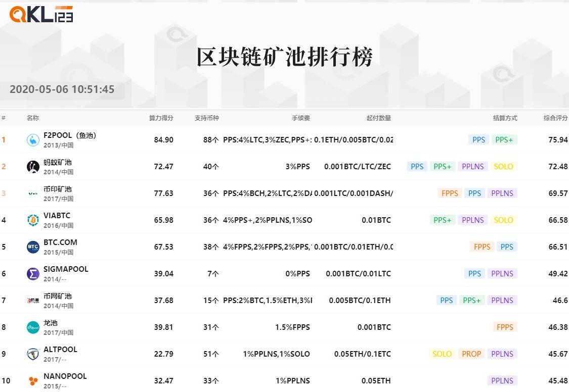Open F2POOL fish pool logo icon
The width and height of the screenshot is (569, 392).
coord(33,140)
